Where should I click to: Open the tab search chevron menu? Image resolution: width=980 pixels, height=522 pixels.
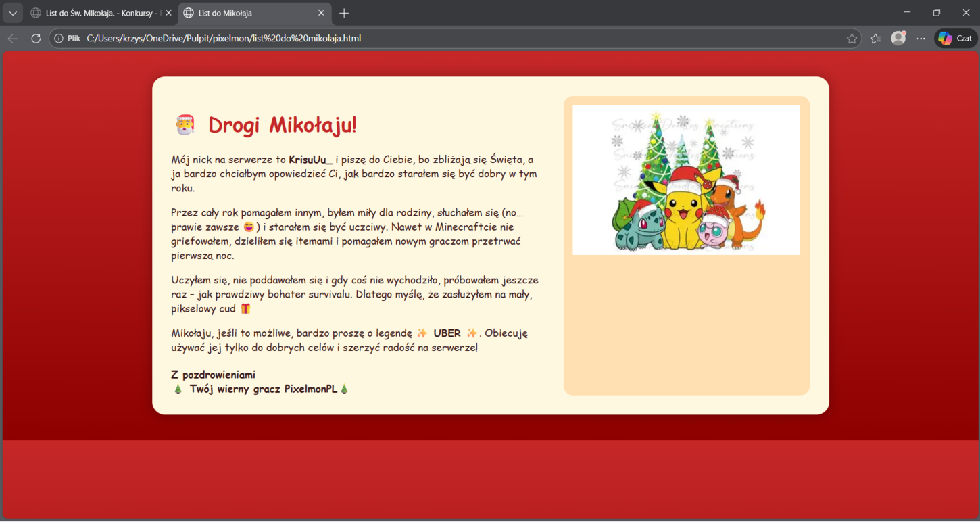(x=12, y=13)
